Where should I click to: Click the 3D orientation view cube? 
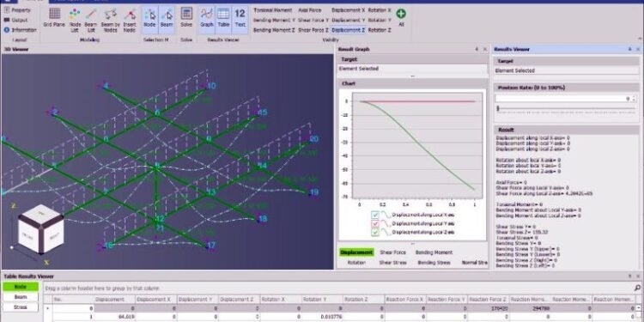[40, 229]
